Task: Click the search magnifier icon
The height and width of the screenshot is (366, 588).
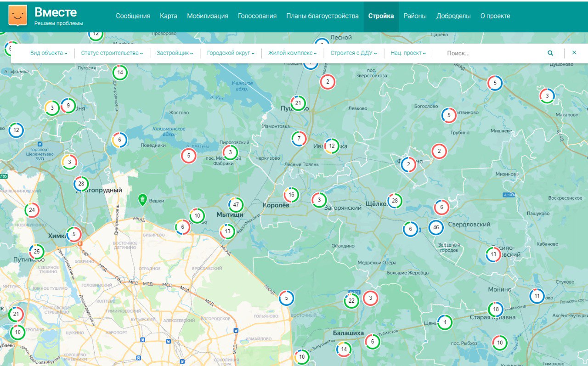Action: tap(550, 53)
